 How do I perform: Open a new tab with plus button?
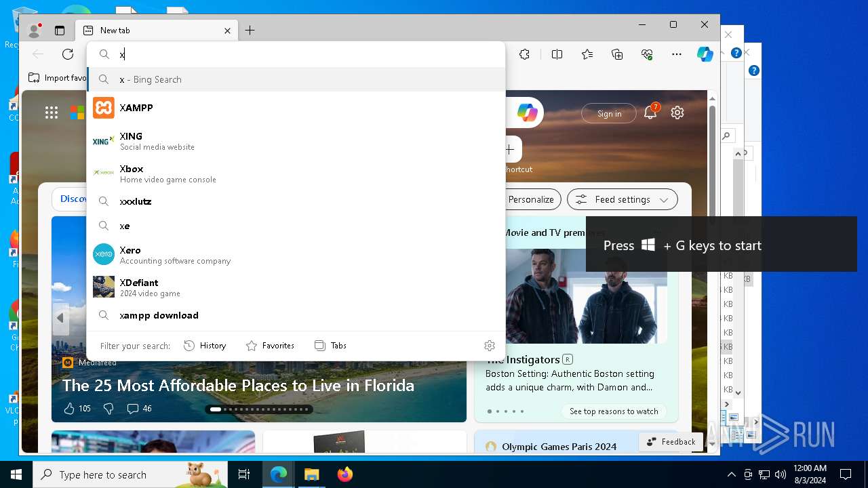click(250, 30)
